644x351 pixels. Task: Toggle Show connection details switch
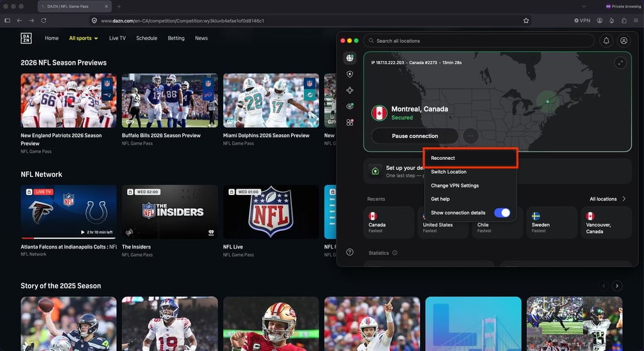point(502,213)
